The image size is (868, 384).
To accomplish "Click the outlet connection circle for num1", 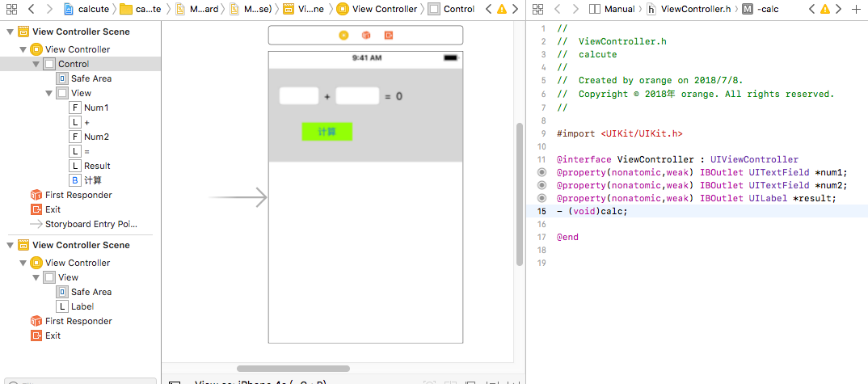I will pyautogui.click(x=542, y=171).
